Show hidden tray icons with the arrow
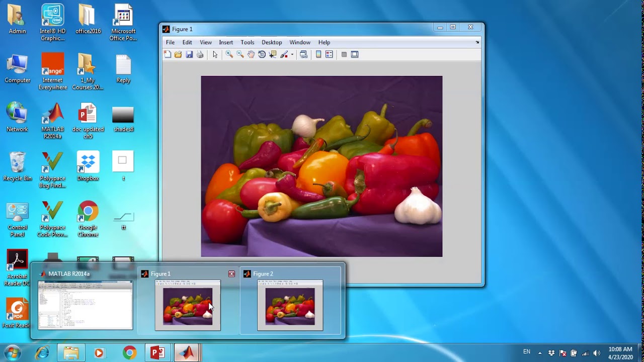This screenshot has width=644, height=362. pyautogui.click(x=540, y=353)
